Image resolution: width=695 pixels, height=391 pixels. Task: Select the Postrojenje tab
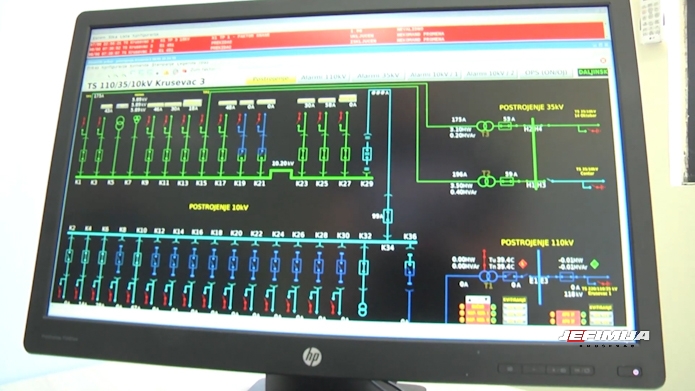pyautogui.click(x=270, y=79)
